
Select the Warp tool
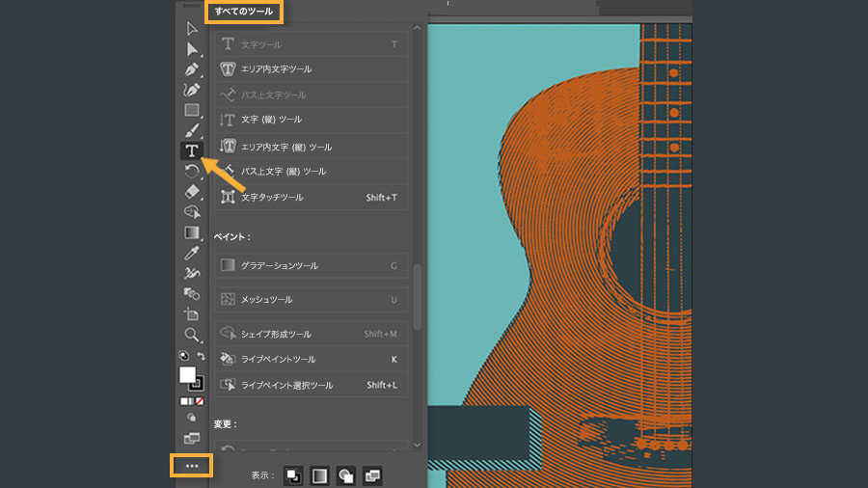click(x=192, y=273)
